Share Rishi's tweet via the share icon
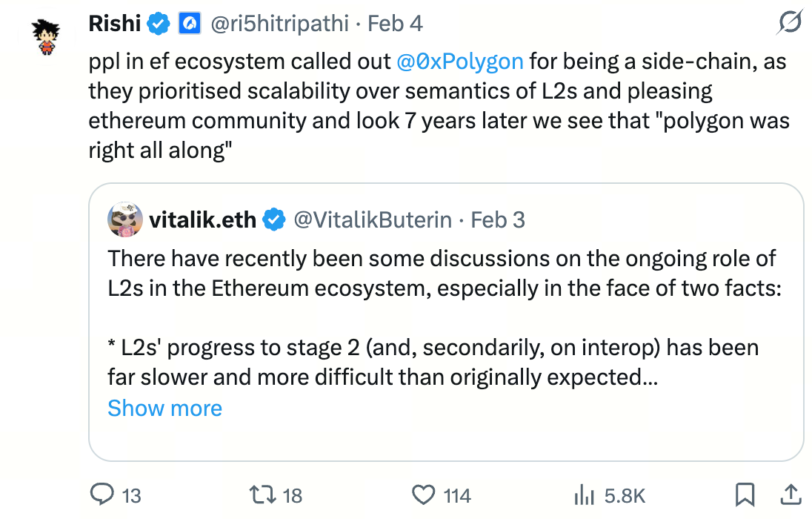 791,494
